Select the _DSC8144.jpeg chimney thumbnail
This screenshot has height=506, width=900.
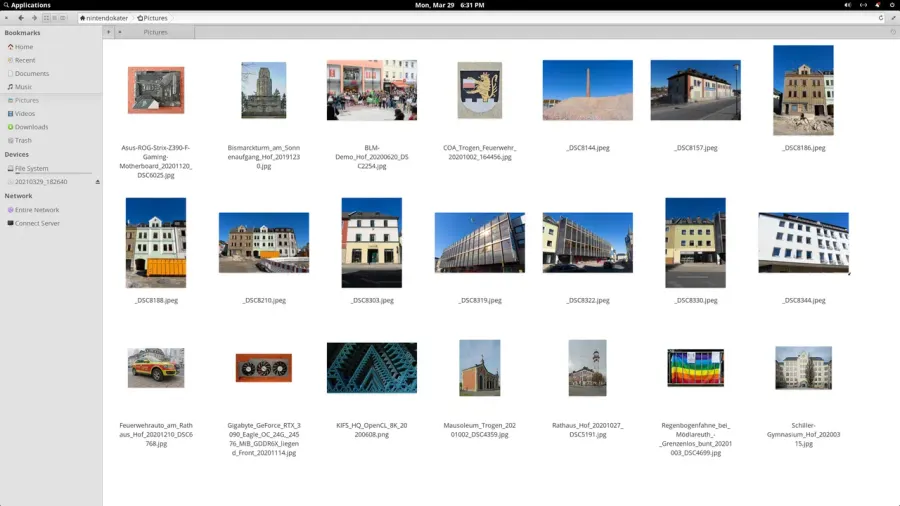[587, 90]
